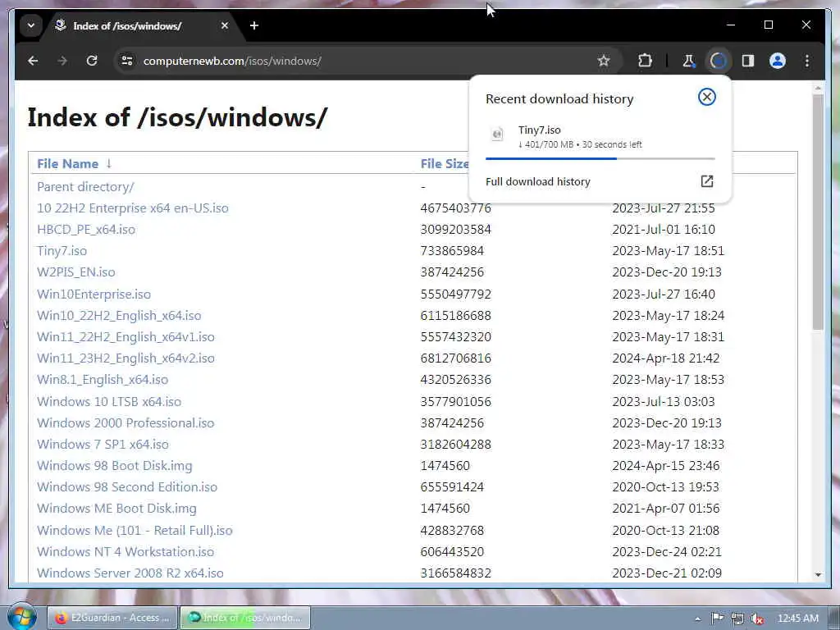The image size is (840, 630).
Task: Open the network tray icon
Action: 737,619
